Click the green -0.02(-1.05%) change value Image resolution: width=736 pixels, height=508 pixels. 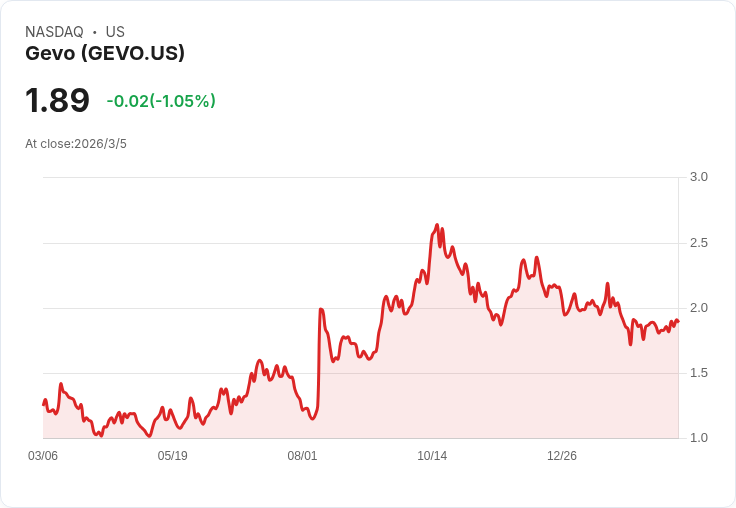coord(161,101)
